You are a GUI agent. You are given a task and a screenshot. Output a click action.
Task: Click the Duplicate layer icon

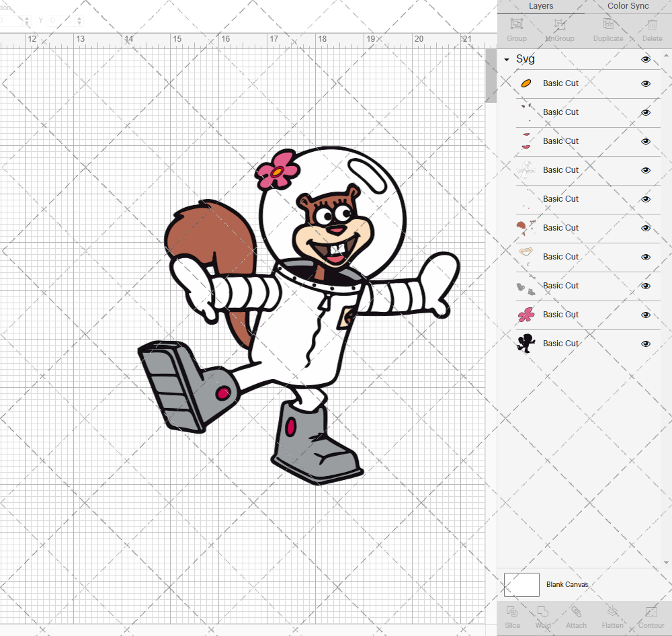[x=608, y=24]
